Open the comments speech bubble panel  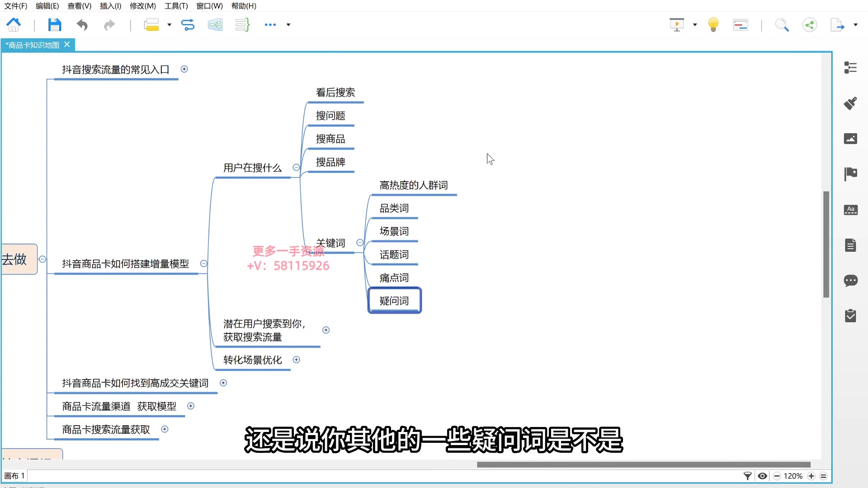pos(850,281)
